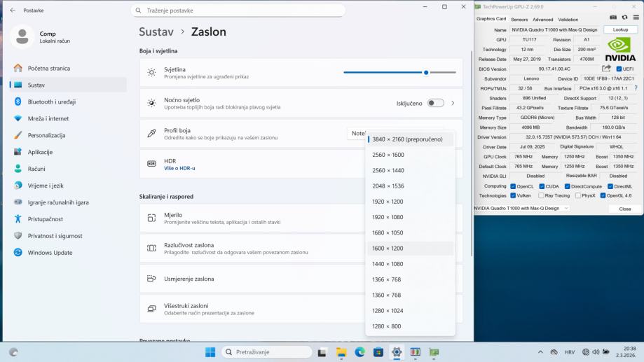
Task: Toggle the UEFI checkbox in GPU-Z
Action: 619,69
